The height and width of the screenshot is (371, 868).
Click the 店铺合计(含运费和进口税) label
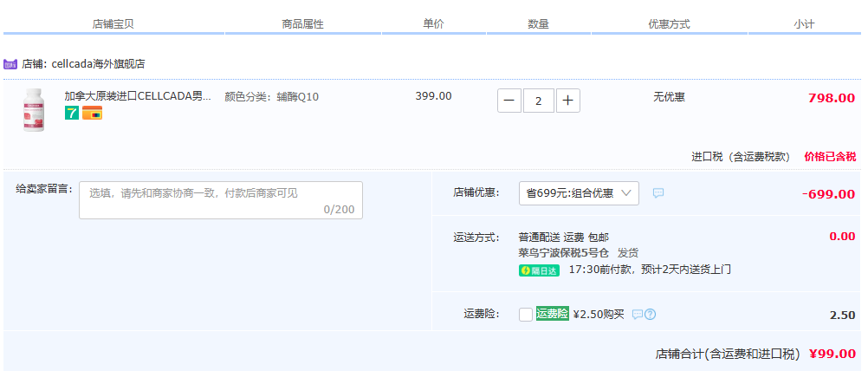(728, 354)
